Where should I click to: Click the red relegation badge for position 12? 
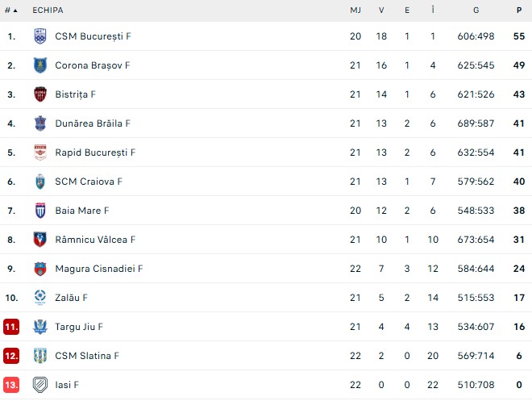(11, 356)
